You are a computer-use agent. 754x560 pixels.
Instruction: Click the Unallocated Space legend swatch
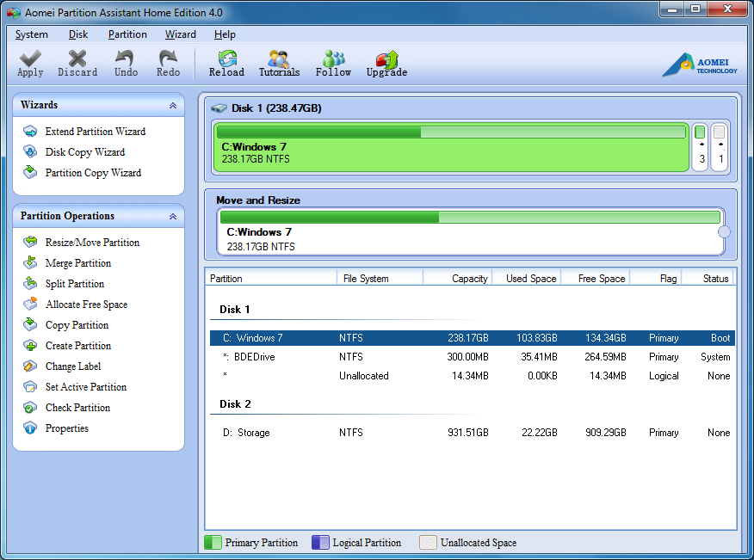(428, 542)
